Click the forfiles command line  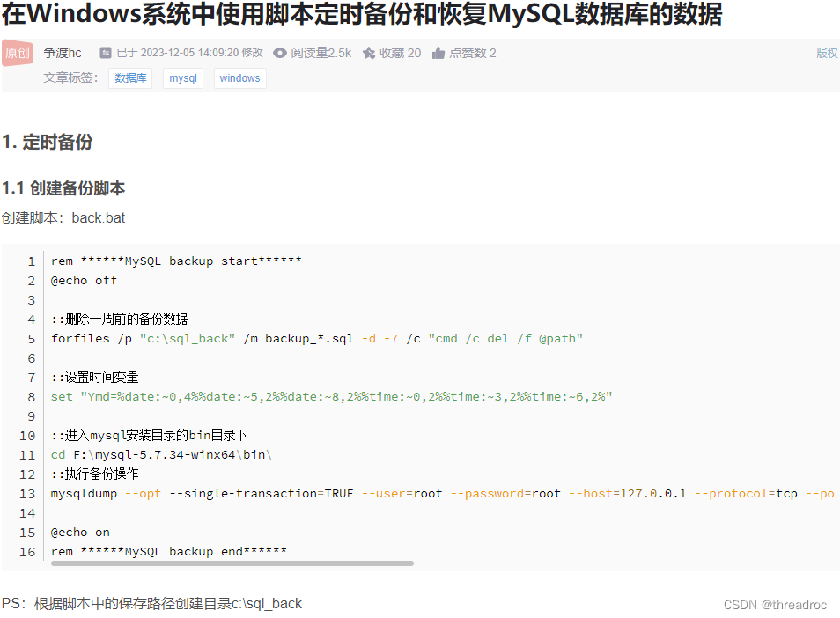click(x=317, y=338)
